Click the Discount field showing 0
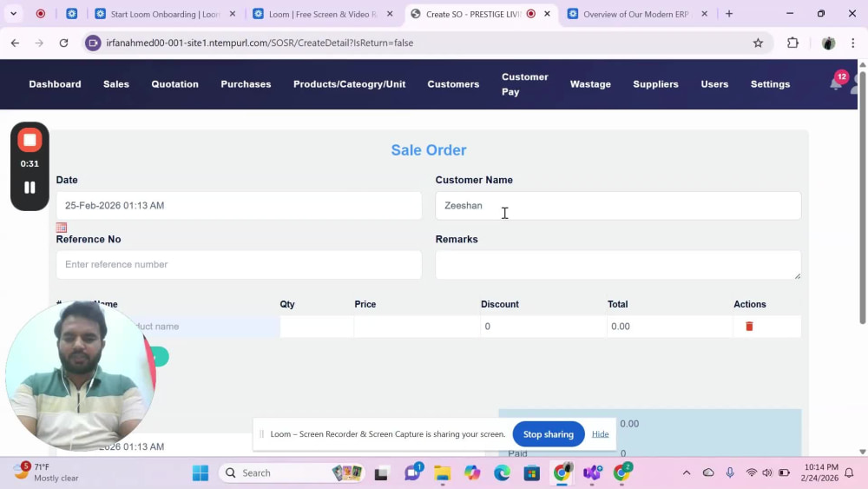 (x=543, y=327)
